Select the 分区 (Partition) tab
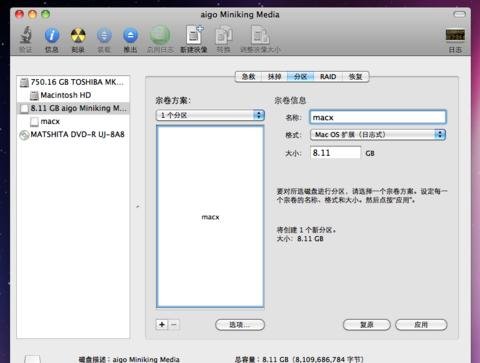Image resolution: width=480 pixels, height=363 pixels. coord(301,77)
